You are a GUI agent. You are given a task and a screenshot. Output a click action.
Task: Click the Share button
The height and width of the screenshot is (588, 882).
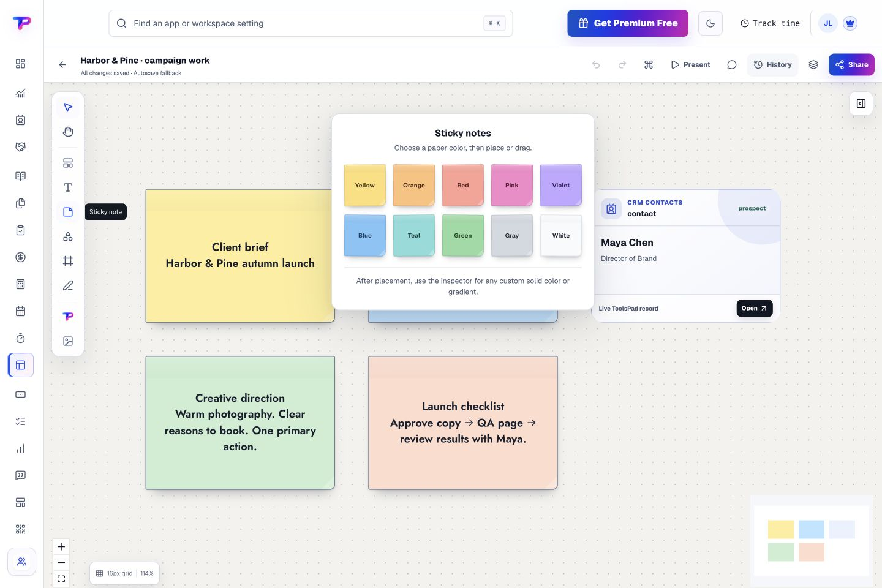click(x=851, y=65)
